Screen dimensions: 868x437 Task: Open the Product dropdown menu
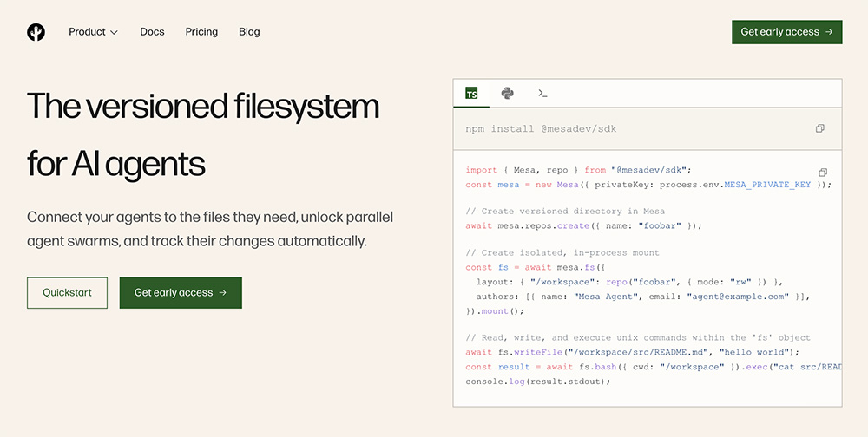point(93,32)
